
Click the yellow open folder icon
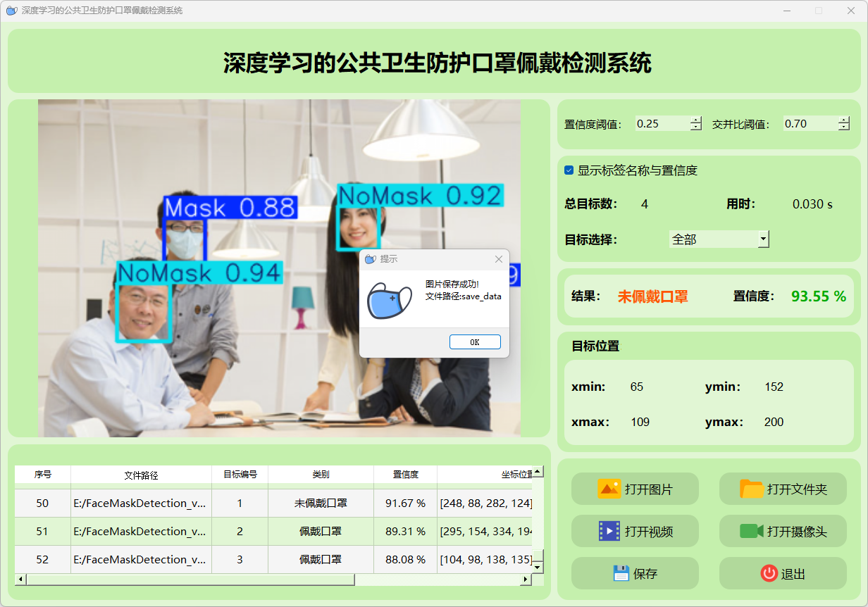(752, 489)
